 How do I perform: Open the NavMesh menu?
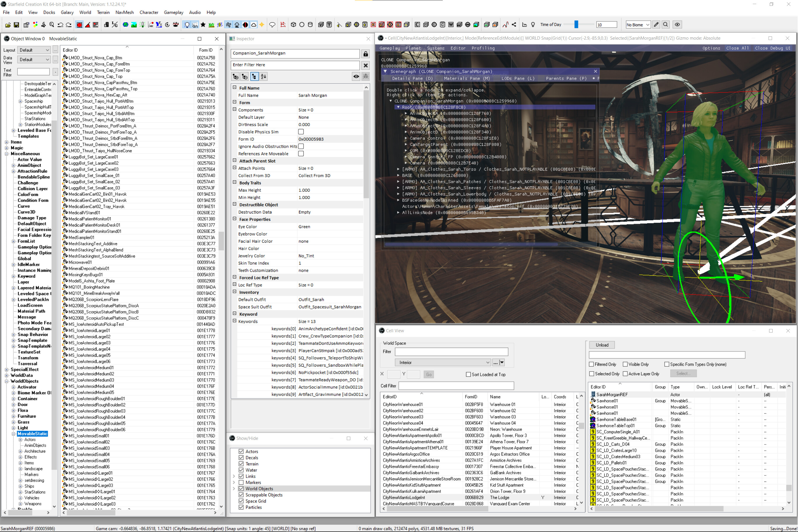(124, 12)
